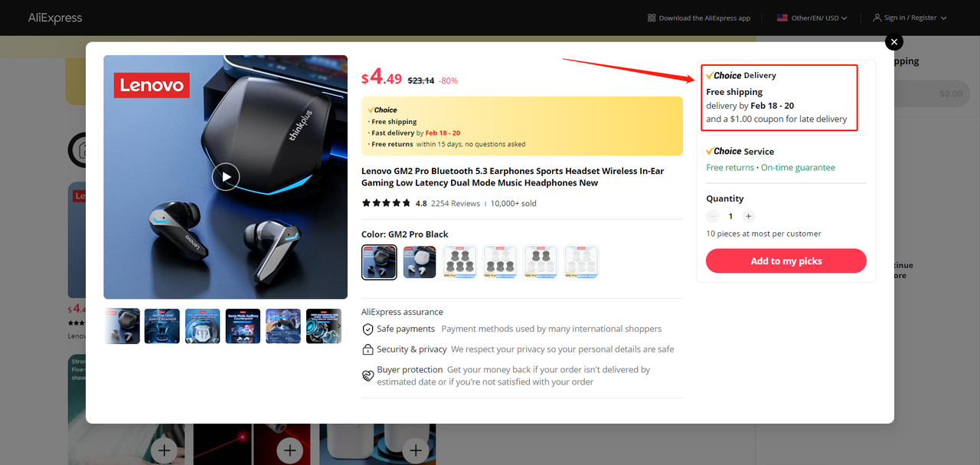Open the Other/EN/USD region dropdown
This screenshot has width=980, height=465.
[812, 18]
